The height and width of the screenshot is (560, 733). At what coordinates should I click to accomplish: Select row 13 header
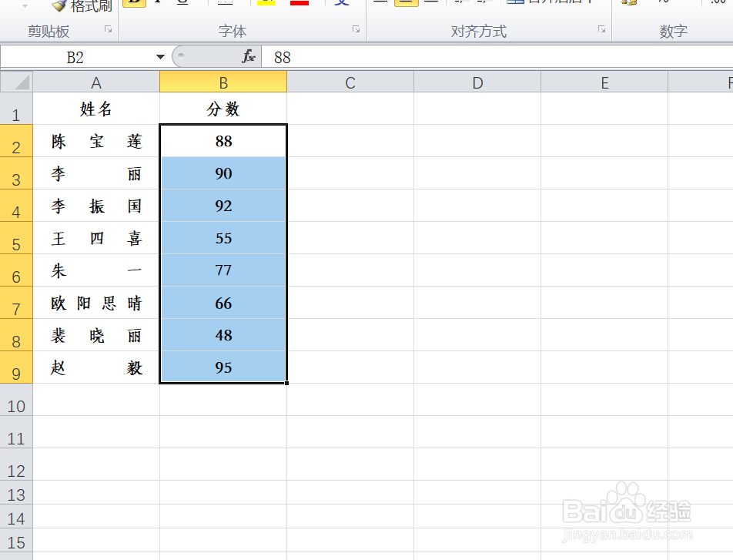click(x=16, y=492)
